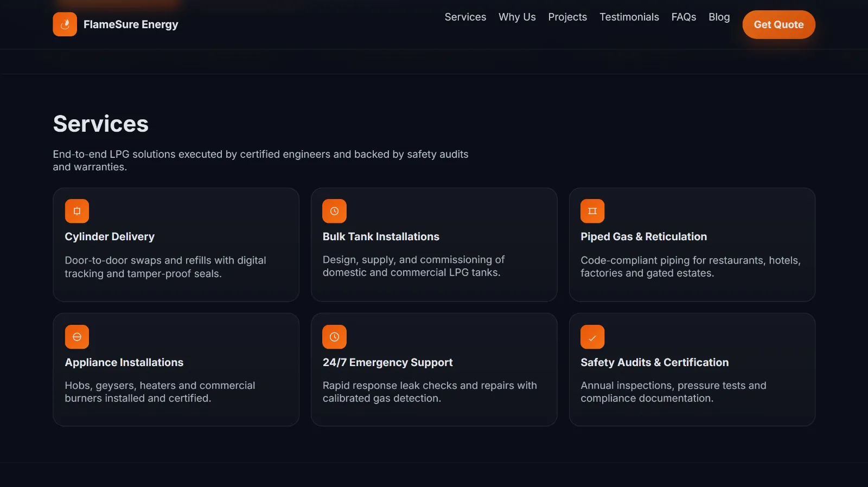Navigate to Projects in the header
Viewport: 868px width, 487px height.
[567, 17]
